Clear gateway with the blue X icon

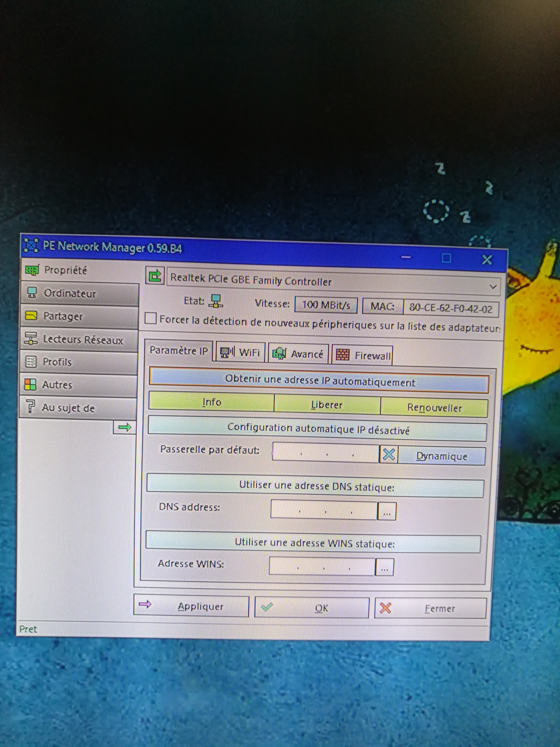[389, 455]
